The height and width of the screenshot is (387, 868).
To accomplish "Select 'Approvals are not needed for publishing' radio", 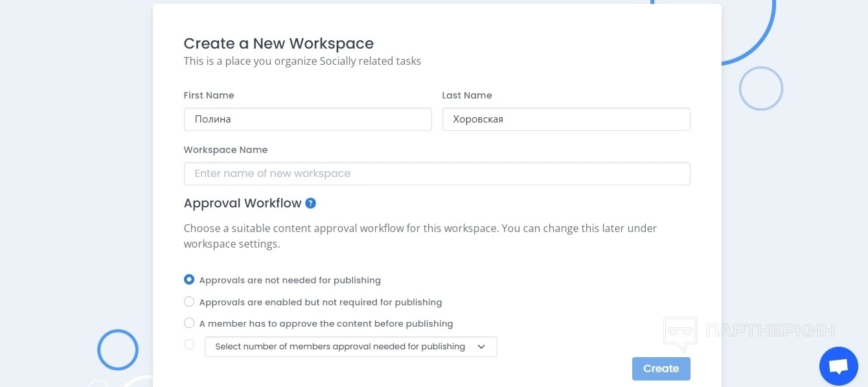I will [189, 280].
